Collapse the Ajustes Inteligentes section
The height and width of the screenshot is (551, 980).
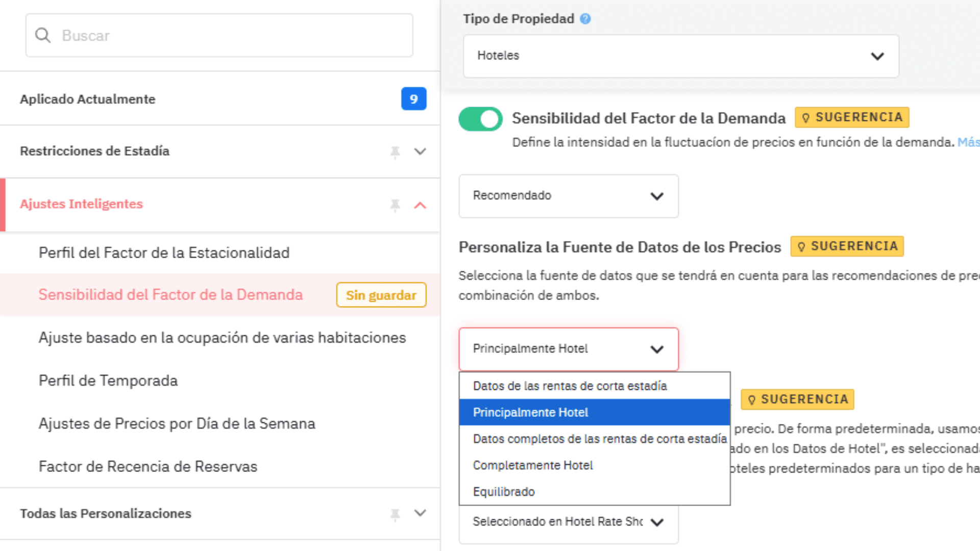[x=420, y=205]
